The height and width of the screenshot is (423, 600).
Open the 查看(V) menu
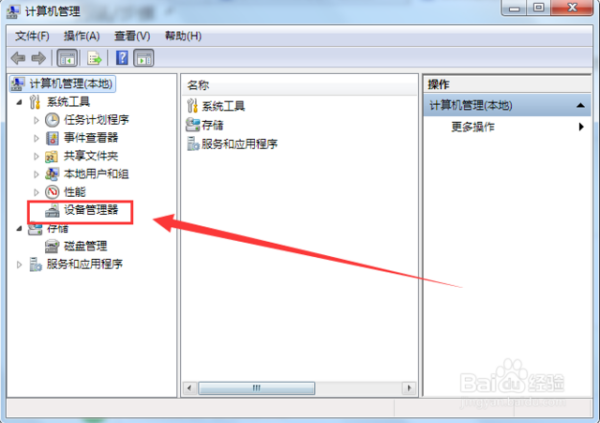(132, 36)
